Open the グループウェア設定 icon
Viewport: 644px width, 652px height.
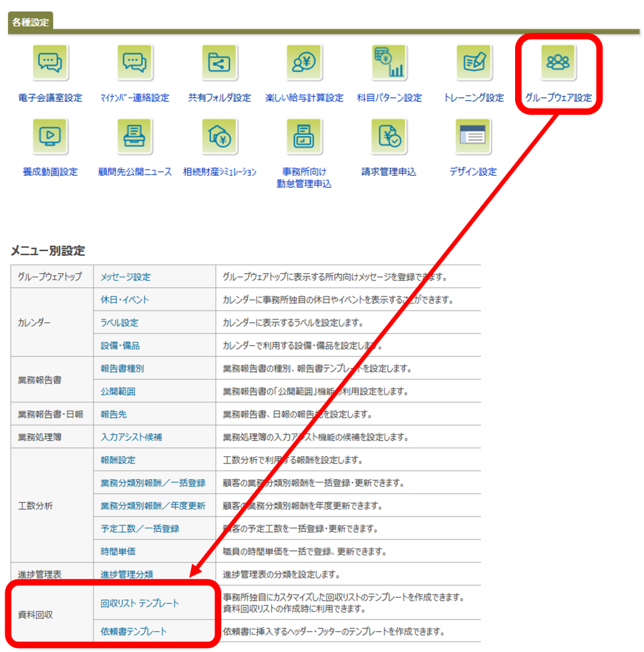(558, 63)
